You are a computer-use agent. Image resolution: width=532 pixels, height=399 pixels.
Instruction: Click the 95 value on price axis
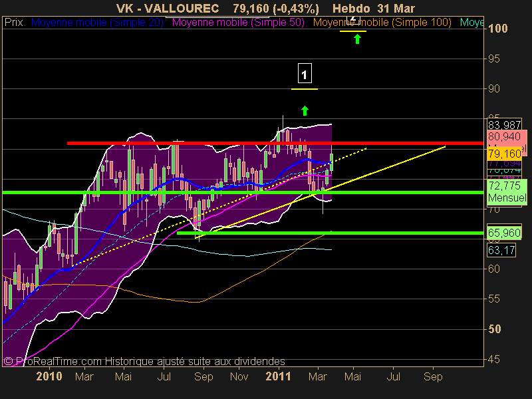tap(493, 59)
